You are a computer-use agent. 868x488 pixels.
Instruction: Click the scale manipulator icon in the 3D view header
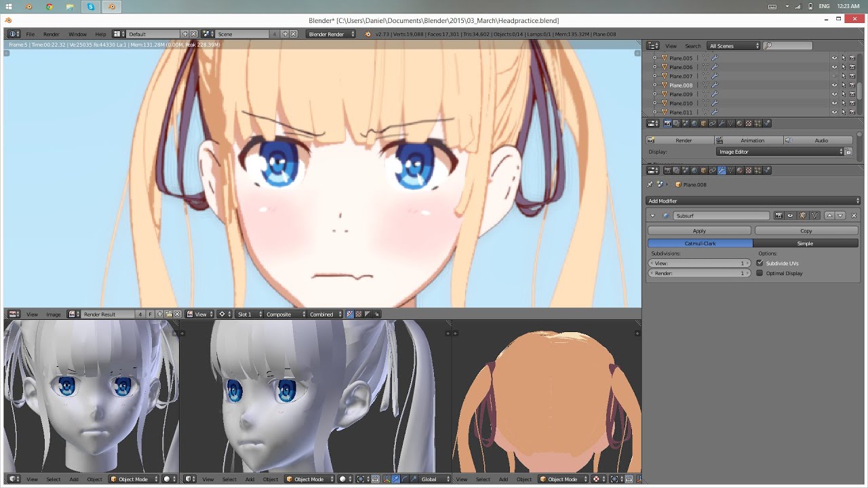[x=414, y=479]
